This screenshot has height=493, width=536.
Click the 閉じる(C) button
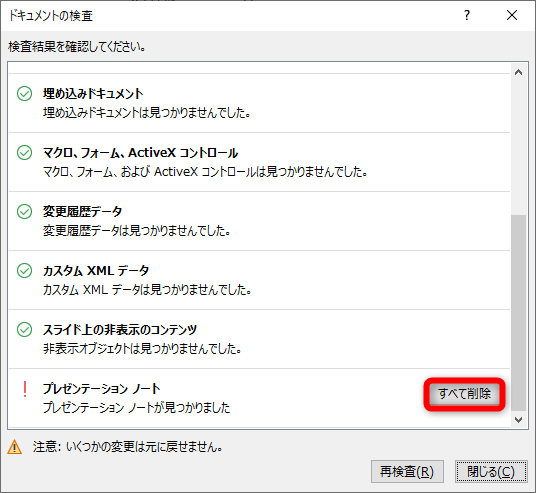[x=491, y=472]
